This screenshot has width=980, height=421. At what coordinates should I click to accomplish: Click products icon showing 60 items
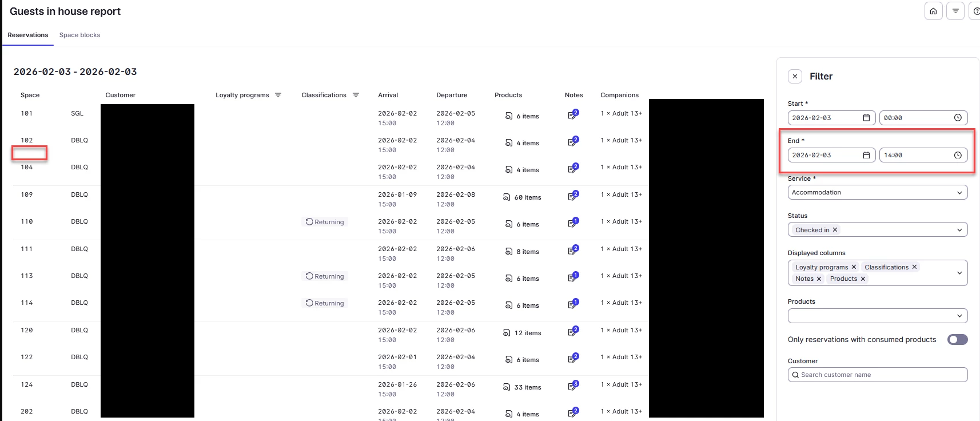[x=506, y=197]
